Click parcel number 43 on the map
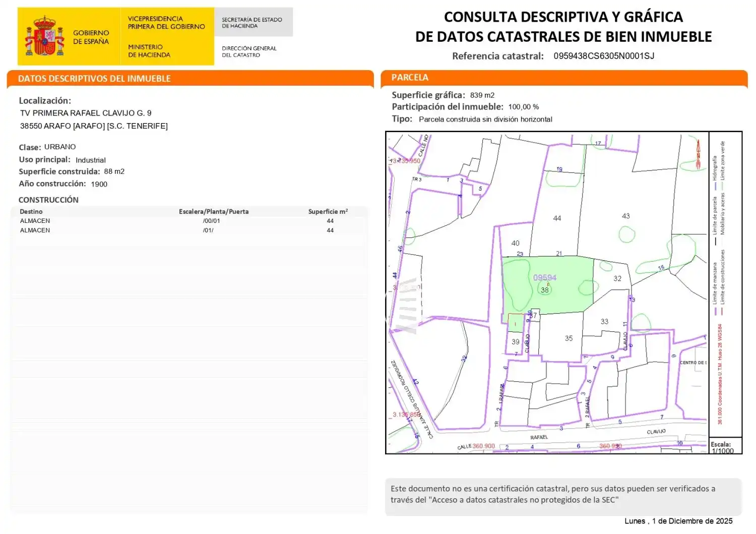The height and width of the screenshot is (534, 756). [625, 216]
